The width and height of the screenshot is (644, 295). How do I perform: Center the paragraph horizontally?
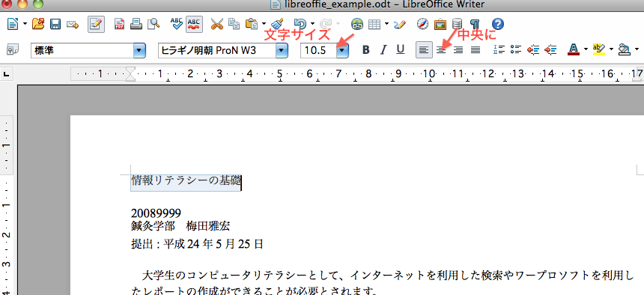(x=441, y=50)
